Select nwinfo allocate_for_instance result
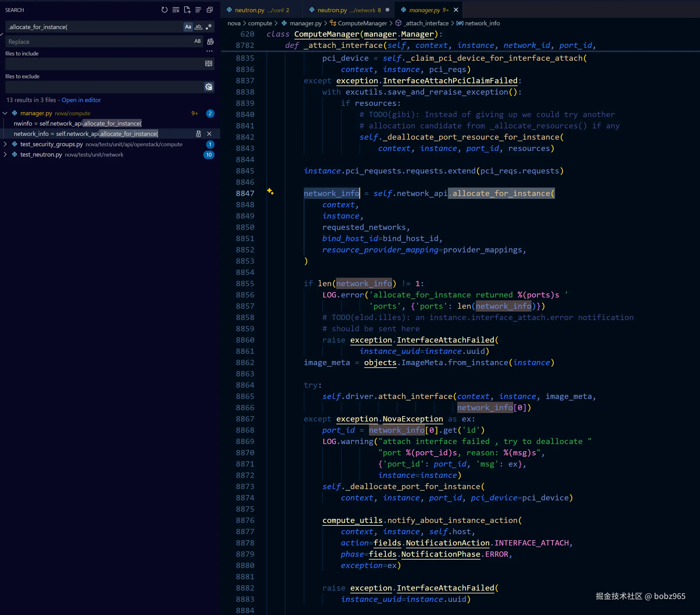Image resolution: width=700 pixels, height=615 pixels. point(78,123)
